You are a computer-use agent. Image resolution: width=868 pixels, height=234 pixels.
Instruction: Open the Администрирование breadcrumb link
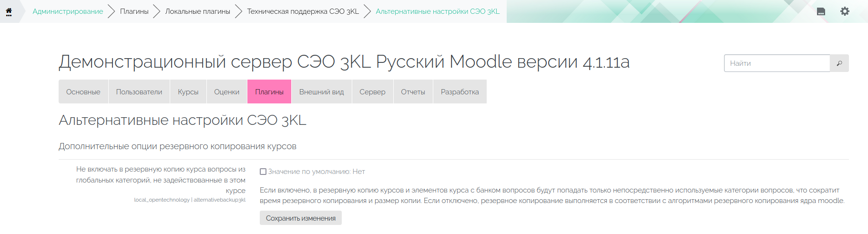click(x=68, y=11)
